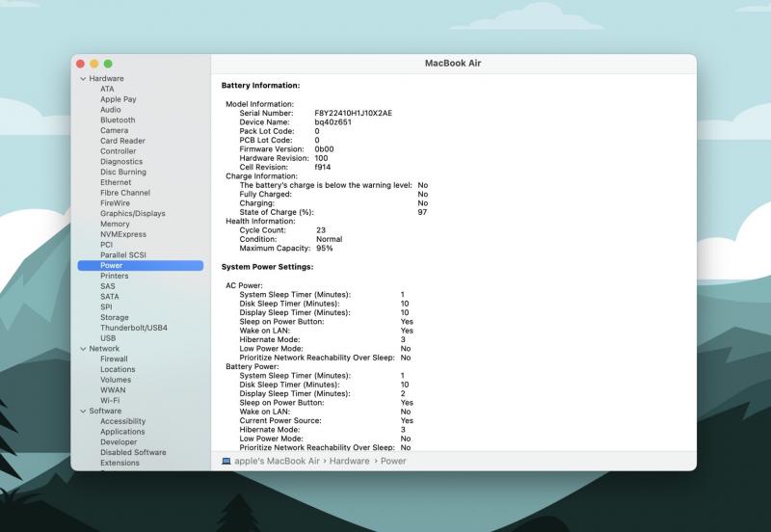Open Extensions under Software

120,463
